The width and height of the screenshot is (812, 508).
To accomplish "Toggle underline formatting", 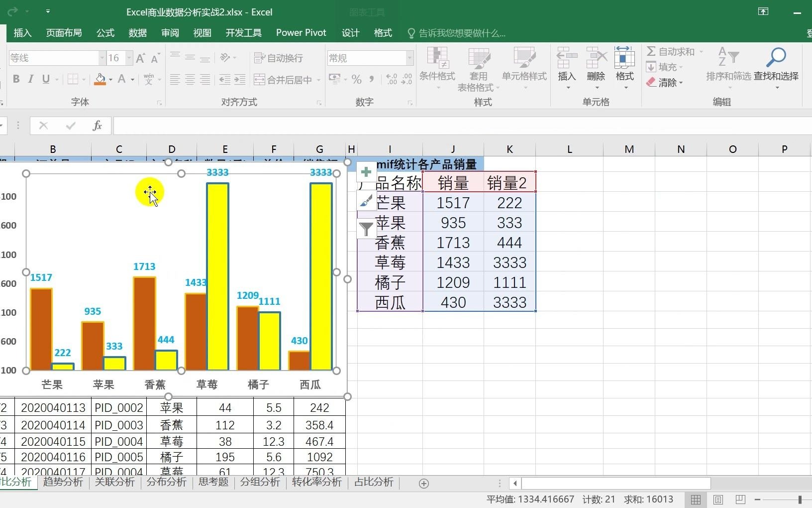I will 46,79.
